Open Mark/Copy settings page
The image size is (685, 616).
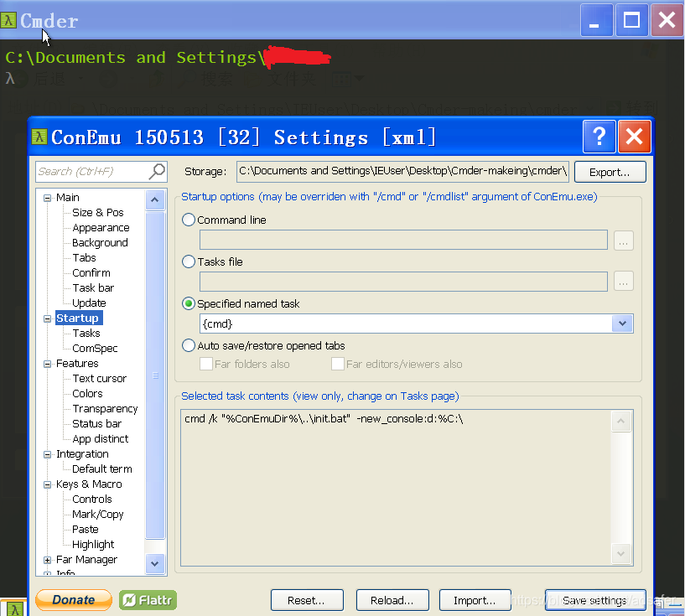click(x=98, y=515)
